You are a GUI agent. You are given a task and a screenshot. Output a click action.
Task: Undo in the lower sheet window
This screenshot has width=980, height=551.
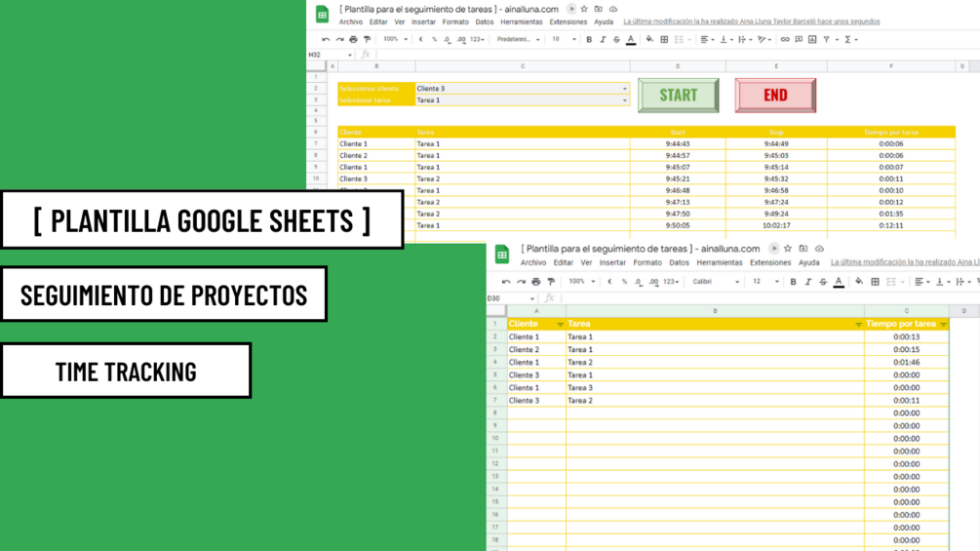(506, 282)
